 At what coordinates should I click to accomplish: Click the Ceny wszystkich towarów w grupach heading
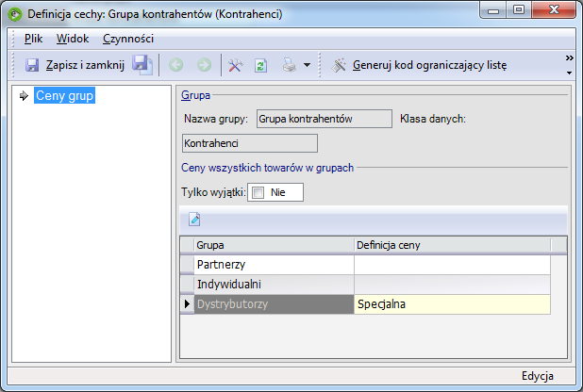point(267,168)
